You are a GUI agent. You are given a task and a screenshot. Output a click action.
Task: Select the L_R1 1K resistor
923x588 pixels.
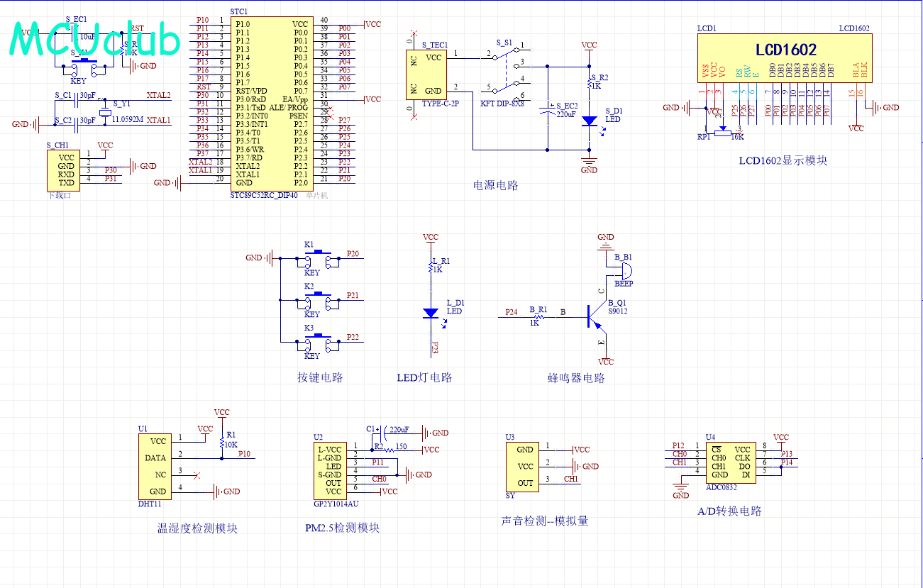[431, 267]
